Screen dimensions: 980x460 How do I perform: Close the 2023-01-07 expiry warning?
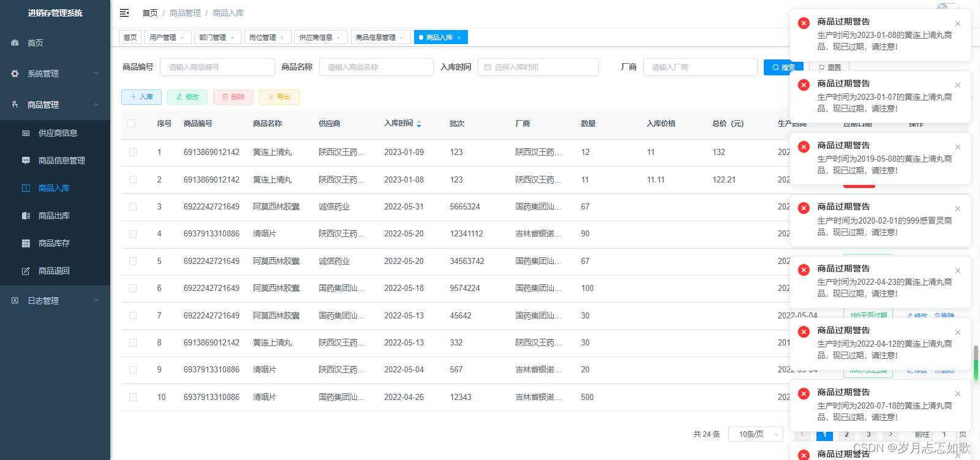958,85
